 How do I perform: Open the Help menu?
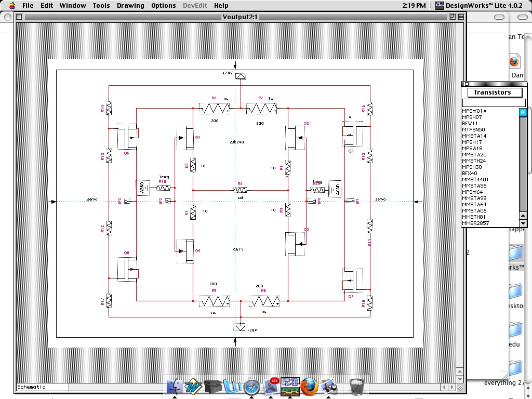pyautogui.click(x=221, y=5)
